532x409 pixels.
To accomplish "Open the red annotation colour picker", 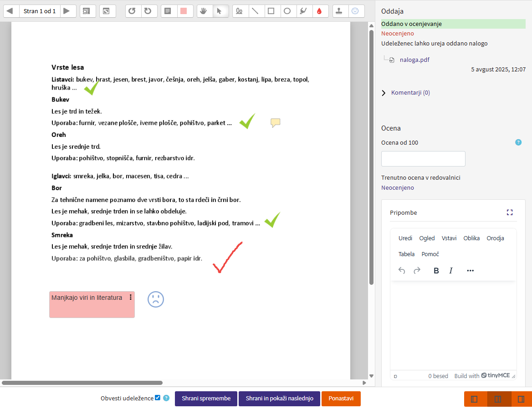I will pos(319,11).
